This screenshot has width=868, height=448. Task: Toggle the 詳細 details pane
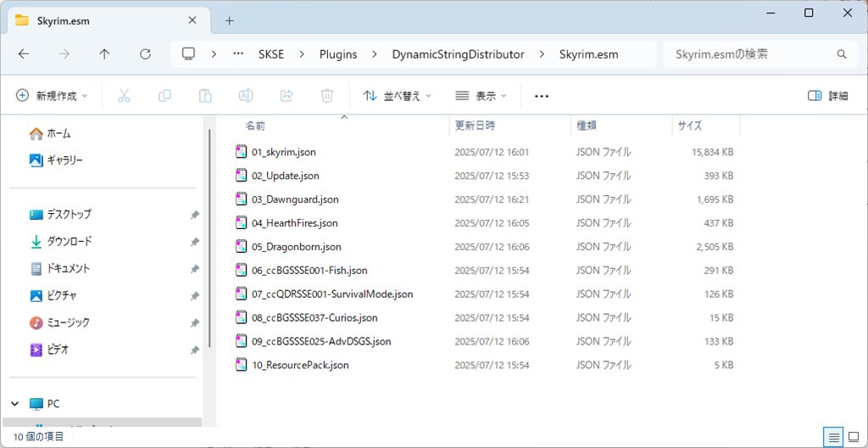tap(827, 96)
